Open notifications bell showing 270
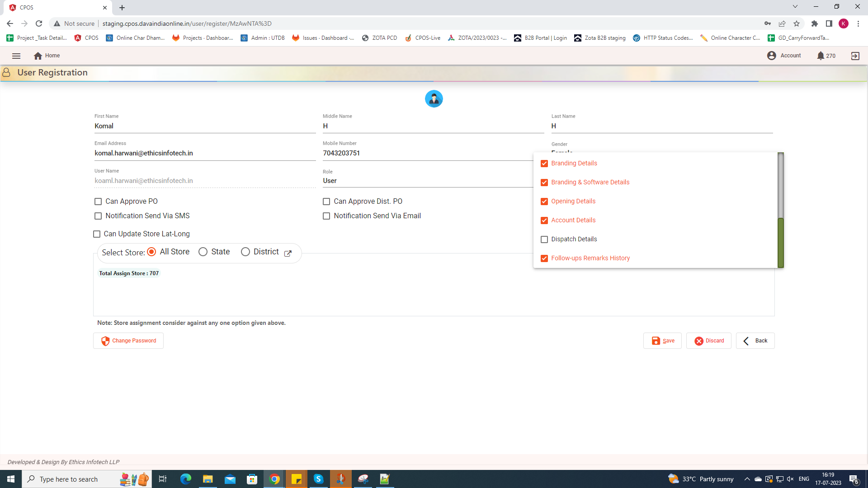This screenshot has height=488, width=868. coord(821,56)
